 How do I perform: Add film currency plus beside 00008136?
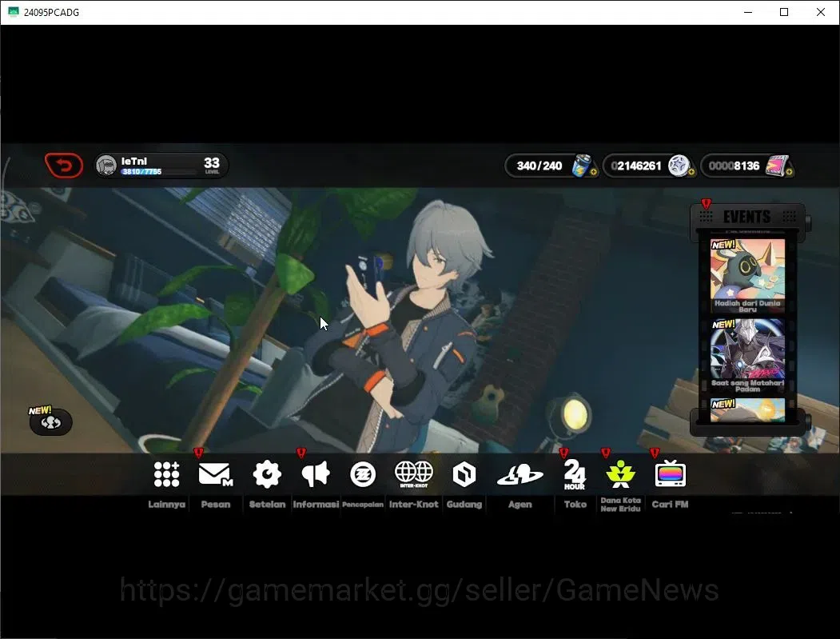(x=789, y=172)
